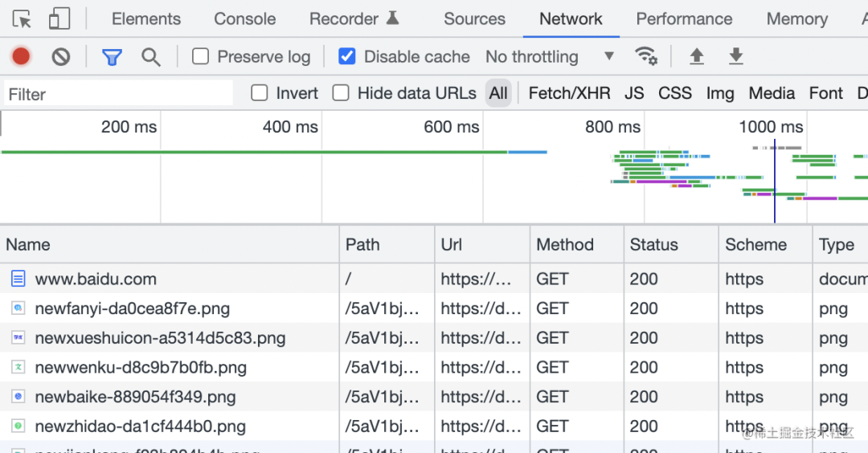Sort by the Type column header
This screenshot has height=453, width=868.
841,244
